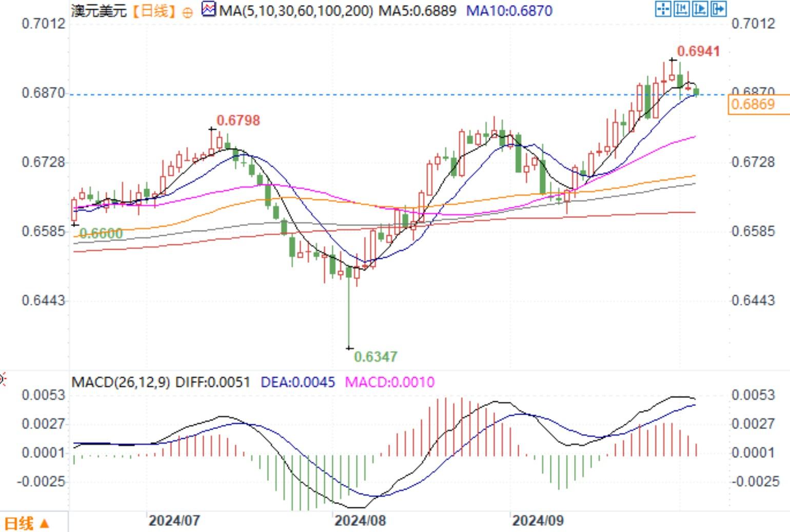
Task: Click the 【日线】 period label in chart title
Action: (153, 11)
